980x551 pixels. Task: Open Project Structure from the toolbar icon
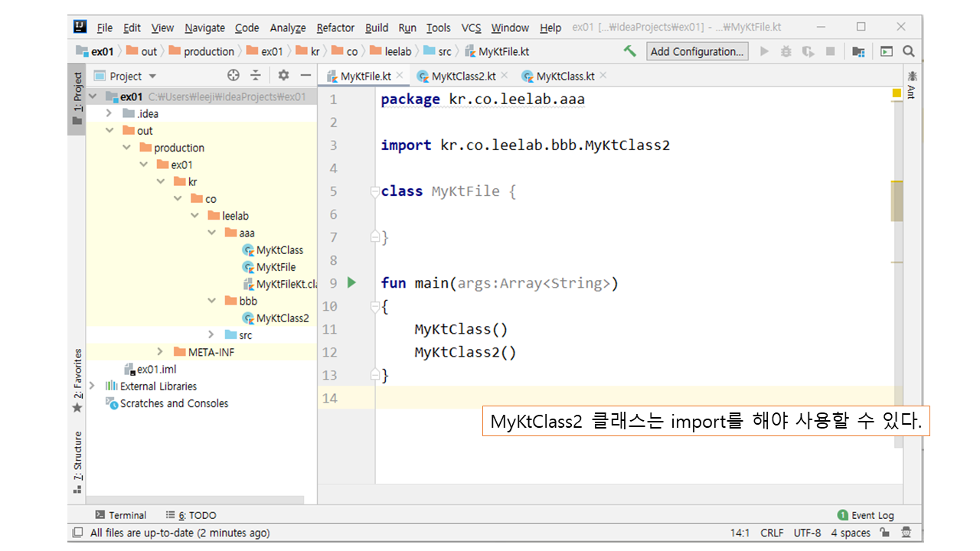point(858,51)
